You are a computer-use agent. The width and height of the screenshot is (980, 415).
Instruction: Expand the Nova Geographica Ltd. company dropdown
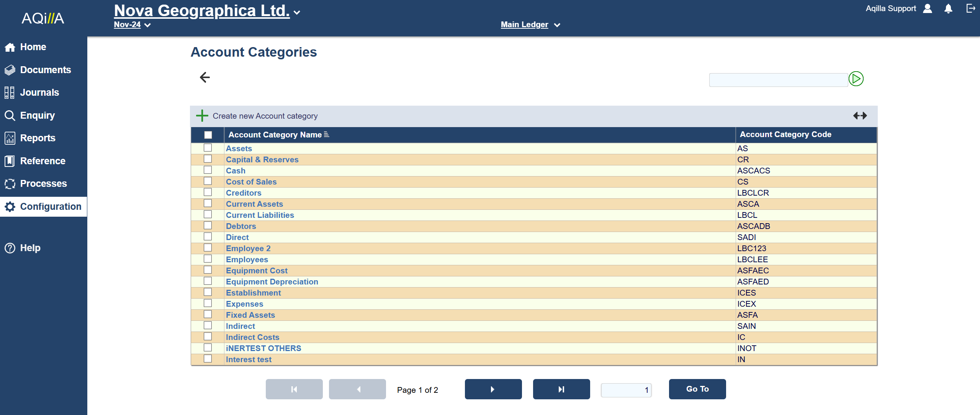[297, 12]
